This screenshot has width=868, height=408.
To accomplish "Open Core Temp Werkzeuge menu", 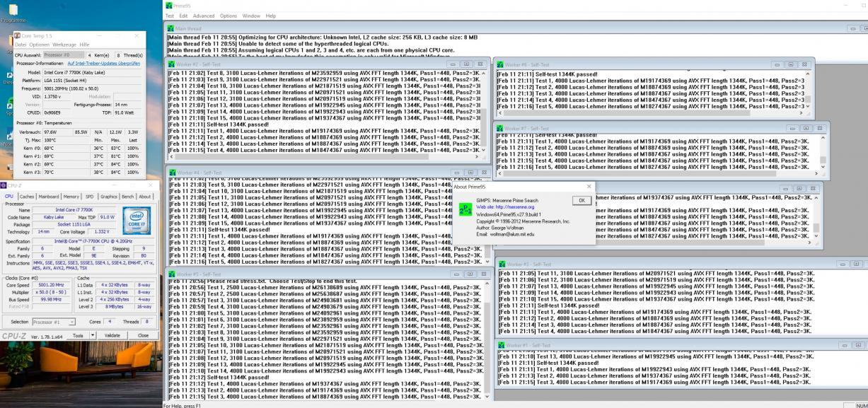I will [x=64, y=45].
